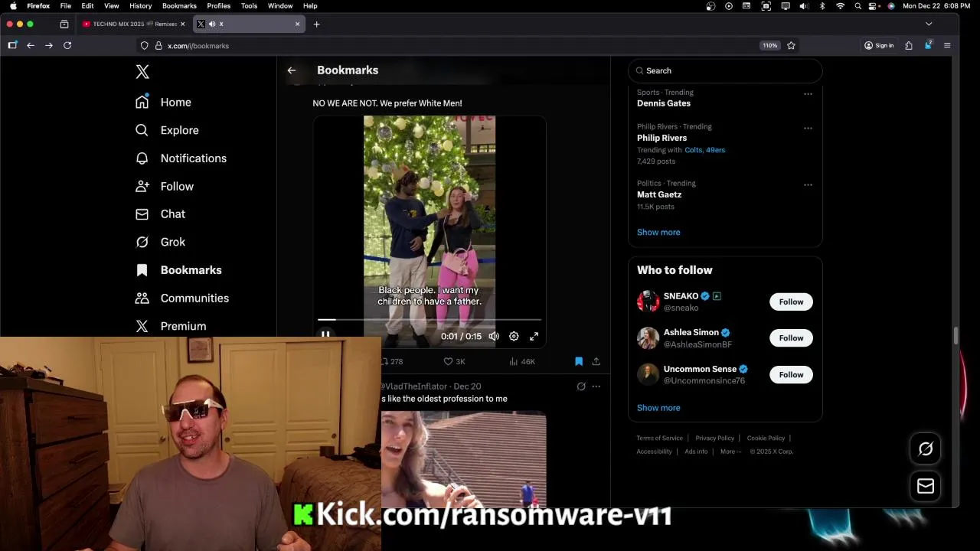The image size is (980, 551).
Task: Open the Bookmarks menu in the menu bar
Action: [x=179, y=6]
